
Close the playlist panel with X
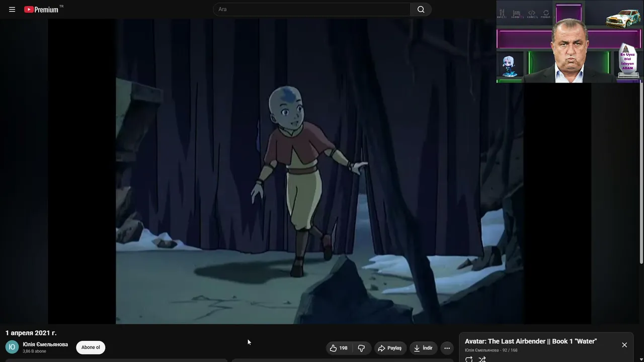[624, 345]
